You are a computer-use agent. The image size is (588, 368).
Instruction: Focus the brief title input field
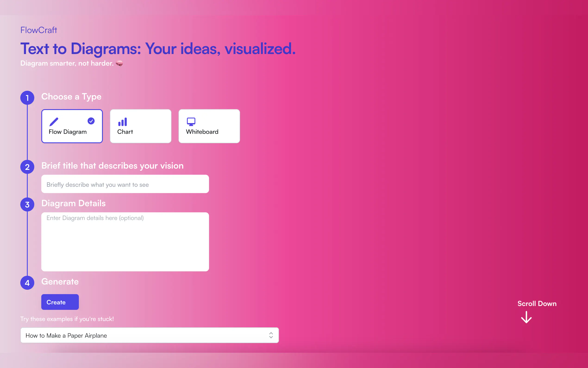[x=125, y=184]
